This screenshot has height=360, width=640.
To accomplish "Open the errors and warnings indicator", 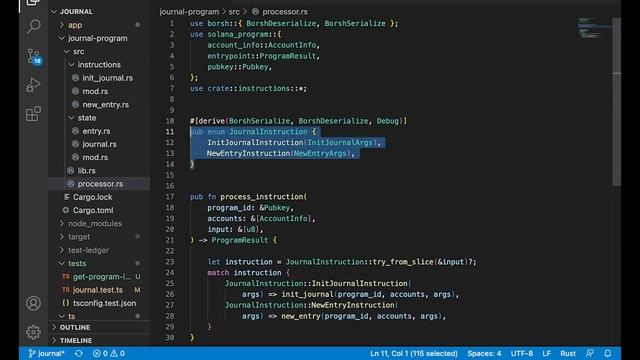I will pyautogui.click(x=109, y=353).
